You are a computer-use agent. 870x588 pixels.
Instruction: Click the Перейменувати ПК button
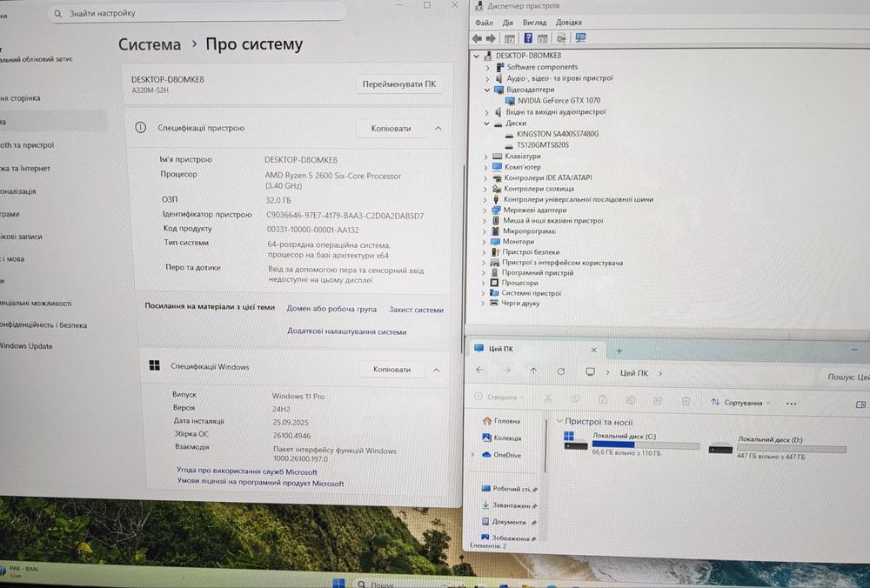click(399, 84)
